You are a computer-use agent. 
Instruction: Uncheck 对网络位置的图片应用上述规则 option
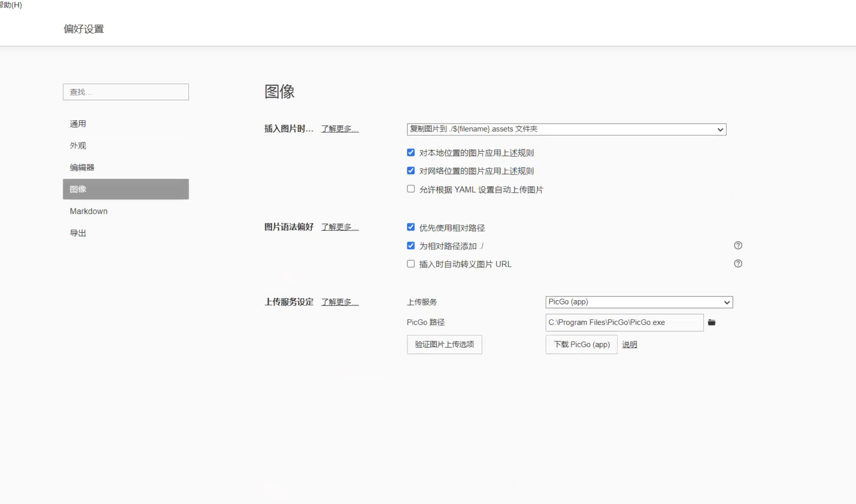(411, 171)
